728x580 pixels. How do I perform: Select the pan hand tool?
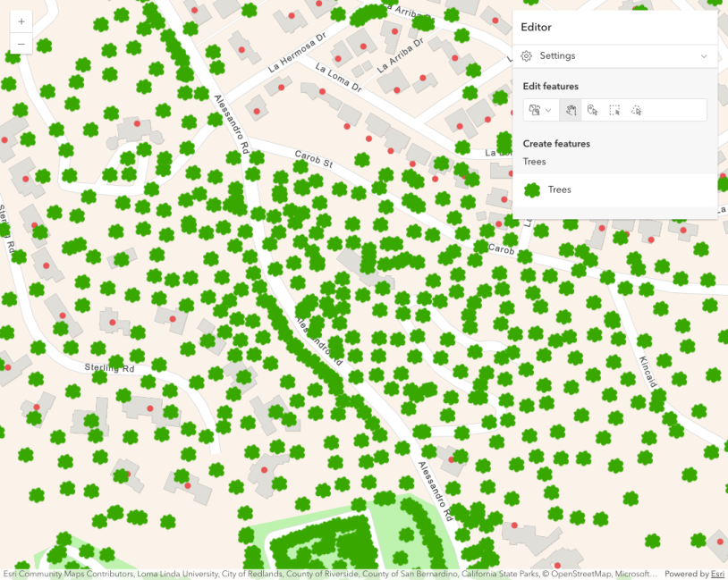click(570, 110)
